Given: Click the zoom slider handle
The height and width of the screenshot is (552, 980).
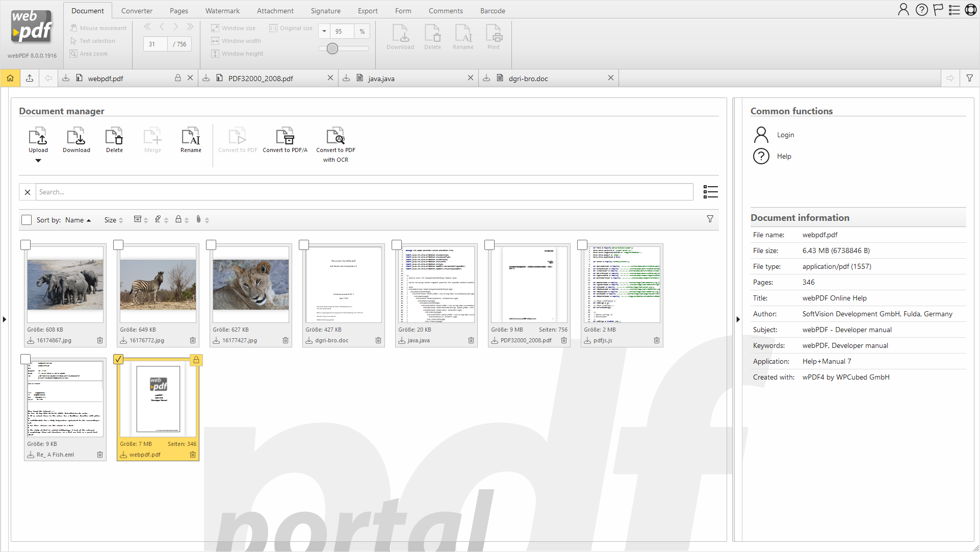Looking at the screenshot, I should pyautogui.click(x=332, y=48).
